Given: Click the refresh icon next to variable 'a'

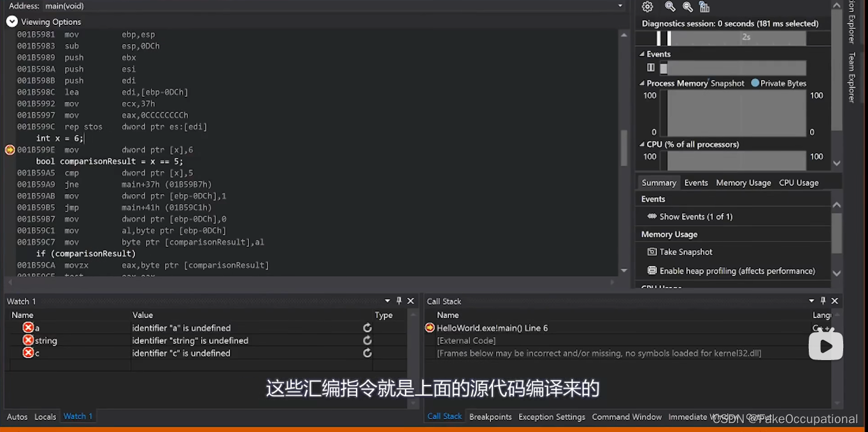Looking at the screenshot, I should [367, 327].
